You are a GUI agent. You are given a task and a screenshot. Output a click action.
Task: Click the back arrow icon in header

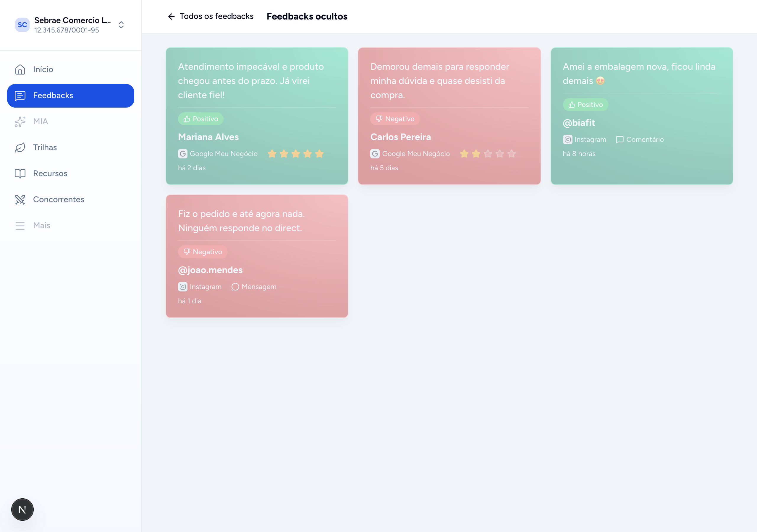point(171,17)
